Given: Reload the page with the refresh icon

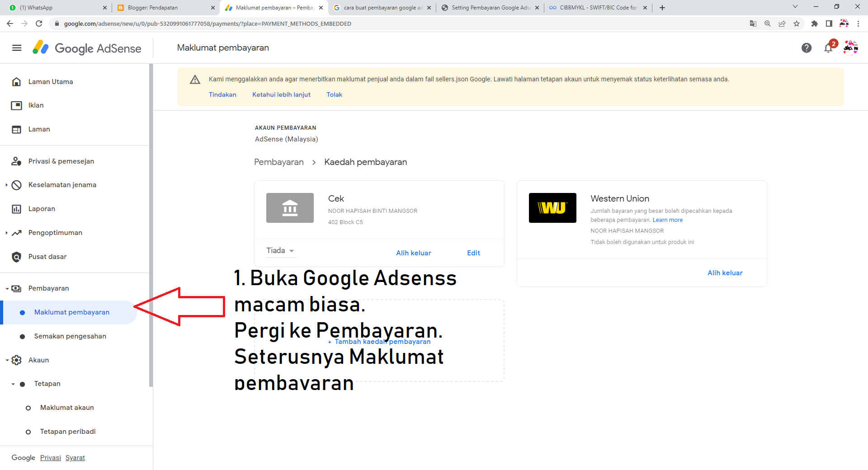Looking at the screenshot, I should point(39,23).
